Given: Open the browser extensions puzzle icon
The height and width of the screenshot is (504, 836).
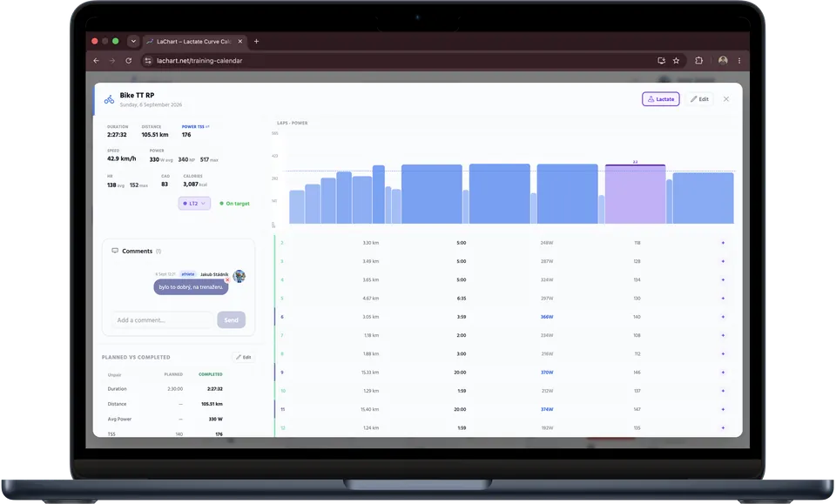Looking at the screenshot, I should (x=698, y=61).
